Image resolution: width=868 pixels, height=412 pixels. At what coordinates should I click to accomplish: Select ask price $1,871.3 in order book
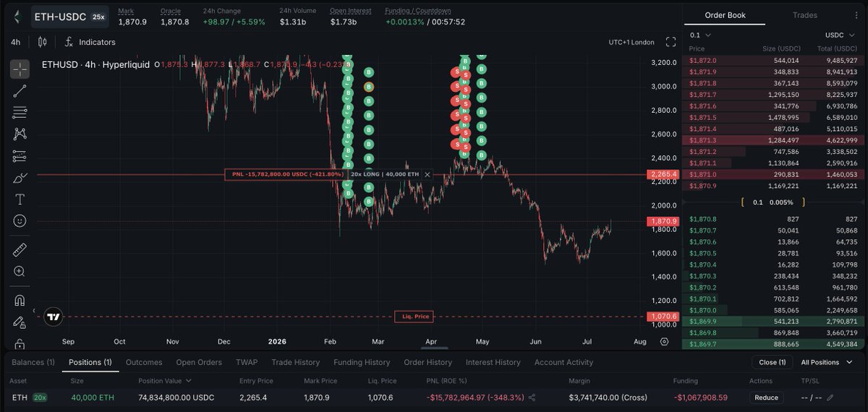pos(703,140)
